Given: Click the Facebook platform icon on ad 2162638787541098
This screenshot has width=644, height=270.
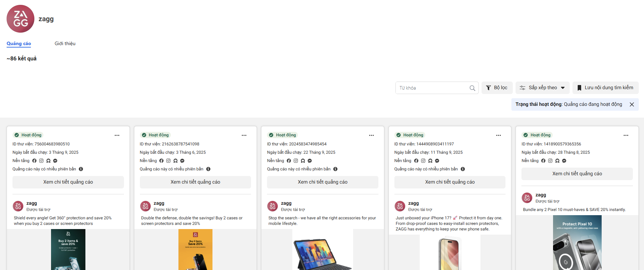Looking at the screenshot, I should coord(161,161).
